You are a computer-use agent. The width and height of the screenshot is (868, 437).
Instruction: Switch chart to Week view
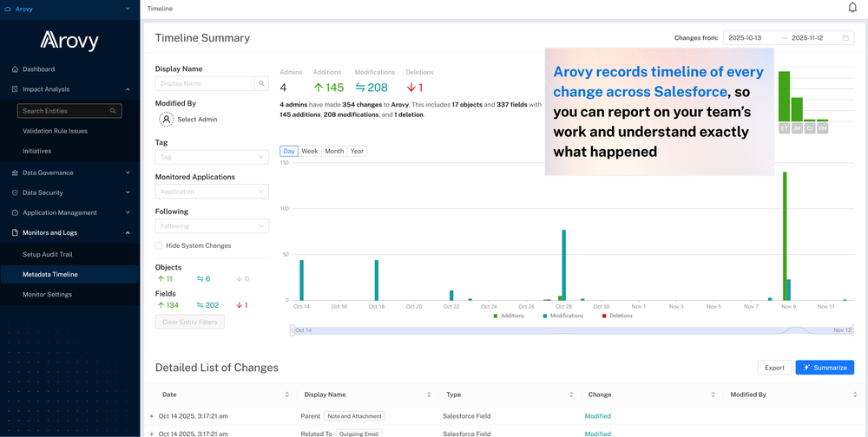[x=310, y=151]
